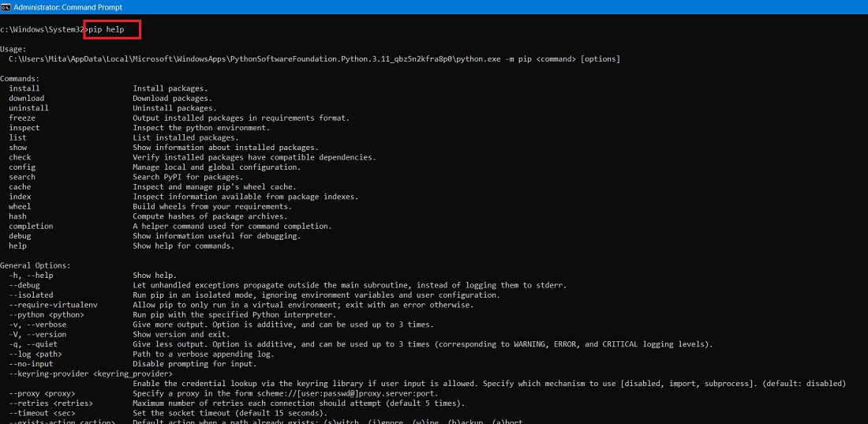Viewport: 868px width, 424px height.
Task: Click the '--timeout <sec>' option flag
Action: click(x=42, y=413)
